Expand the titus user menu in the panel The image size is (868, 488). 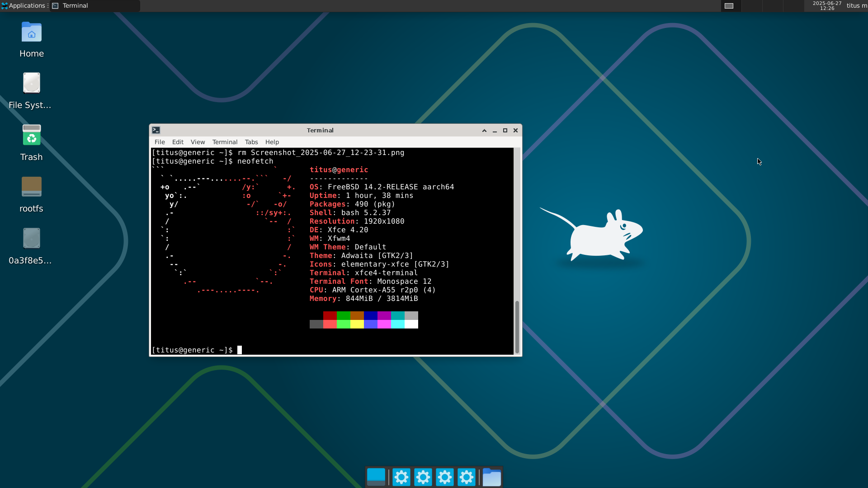tap(856, 6)
